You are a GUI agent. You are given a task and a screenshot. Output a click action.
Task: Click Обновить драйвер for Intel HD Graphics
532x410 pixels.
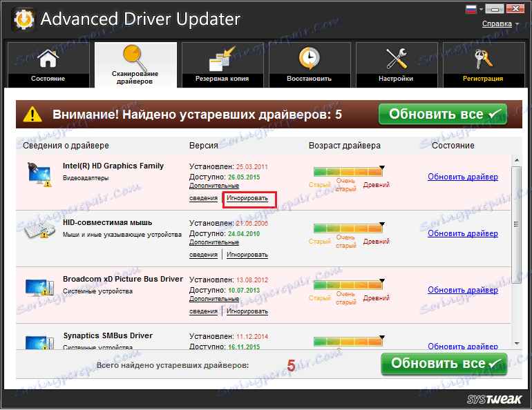[463, 177]
